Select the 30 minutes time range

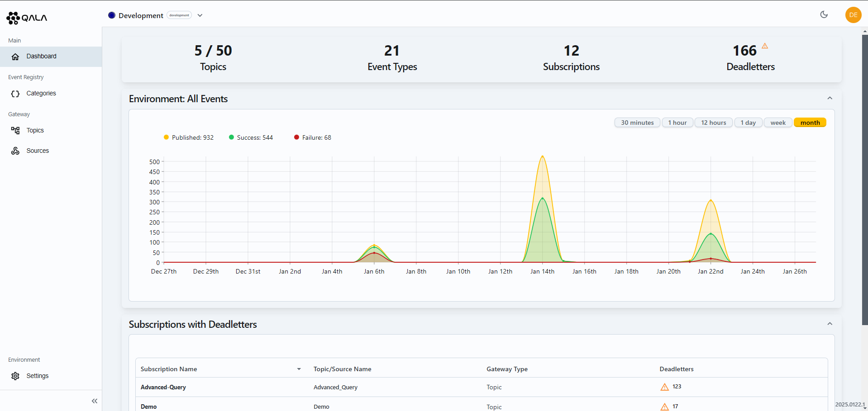[637, 123]
